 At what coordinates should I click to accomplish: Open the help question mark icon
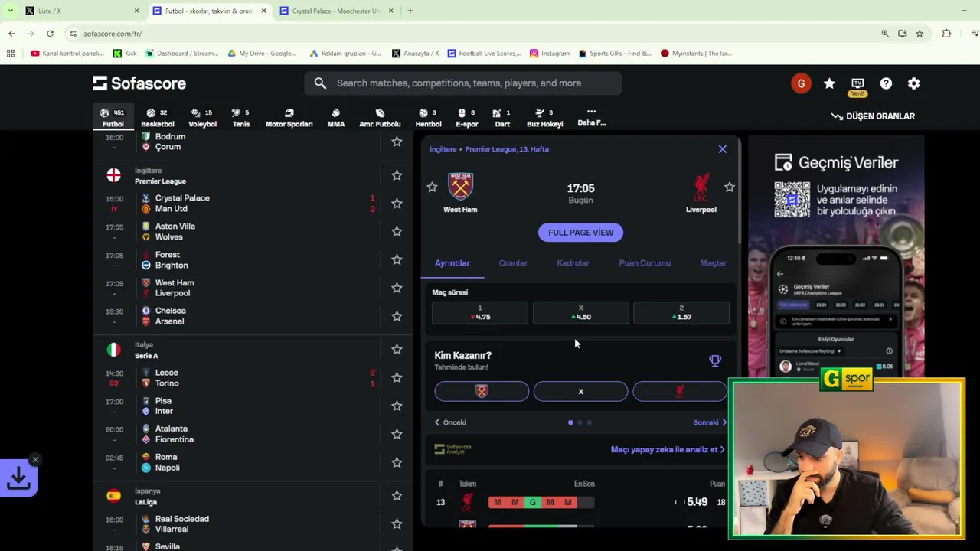click(x=886, y=83)
